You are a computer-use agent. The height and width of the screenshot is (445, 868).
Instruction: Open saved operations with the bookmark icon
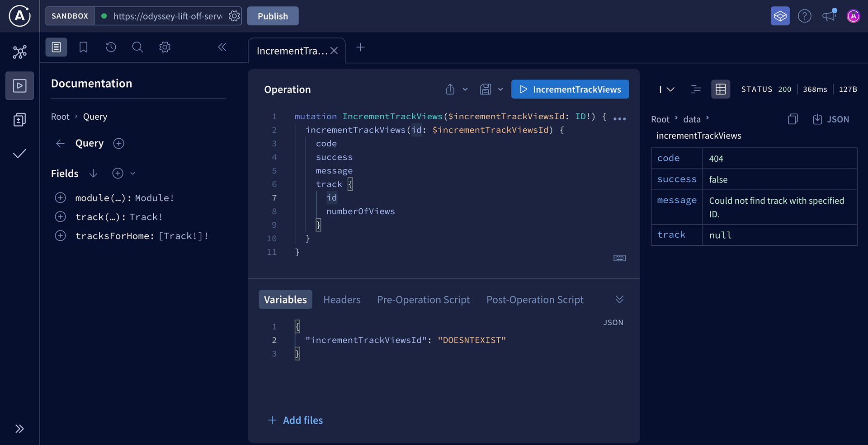click(83, 47)
